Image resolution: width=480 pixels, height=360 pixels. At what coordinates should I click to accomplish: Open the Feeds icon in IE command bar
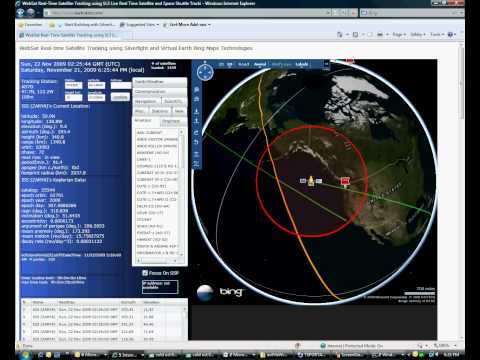click(355, 34)
